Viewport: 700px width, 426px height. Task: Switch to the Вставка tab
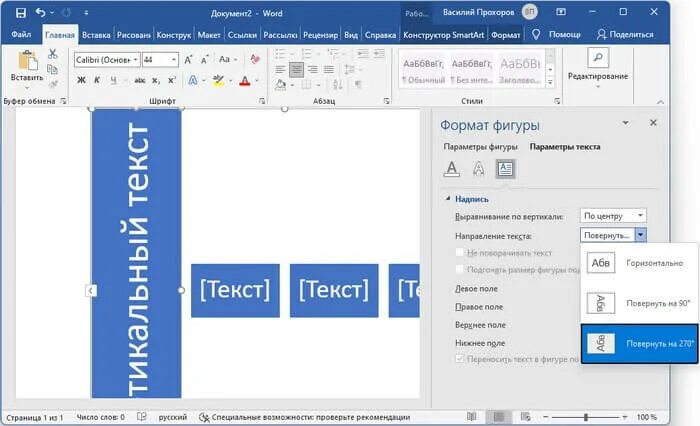[x=96, y=35]
